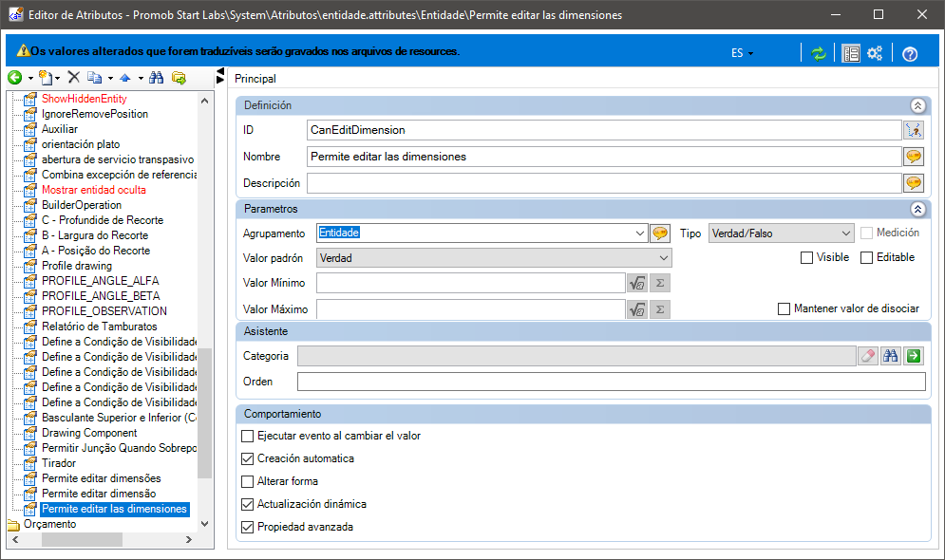The width and height of the screenshot is (945, 560).
Task: Open dropdown arrow next to back button
Action: click(x=30, y=78)
